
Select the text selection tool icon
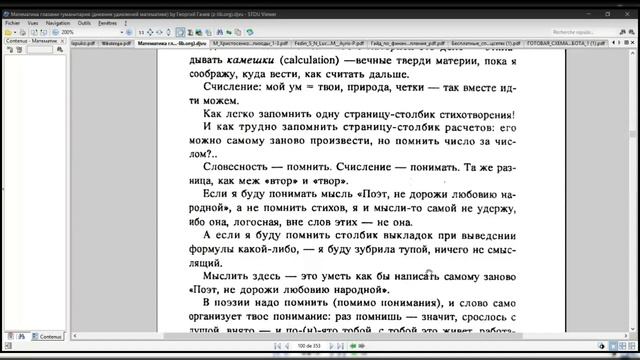(x=190, y=32)
